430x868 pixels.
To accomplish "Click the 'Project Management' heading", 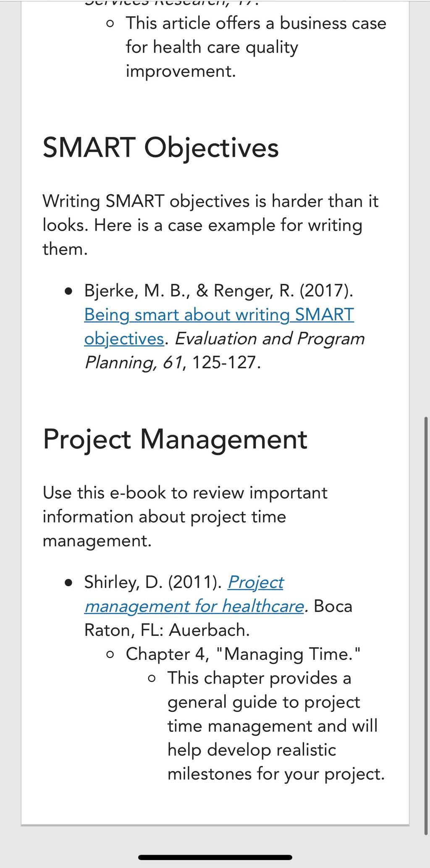I will click(x=175, y=440).
